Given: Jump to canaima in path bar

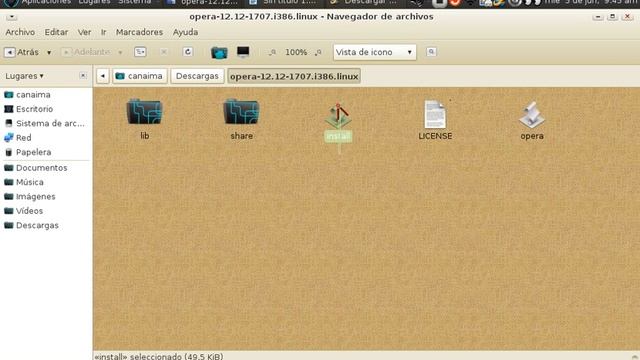Looking at the screenshot, I should tap(140, 76).
